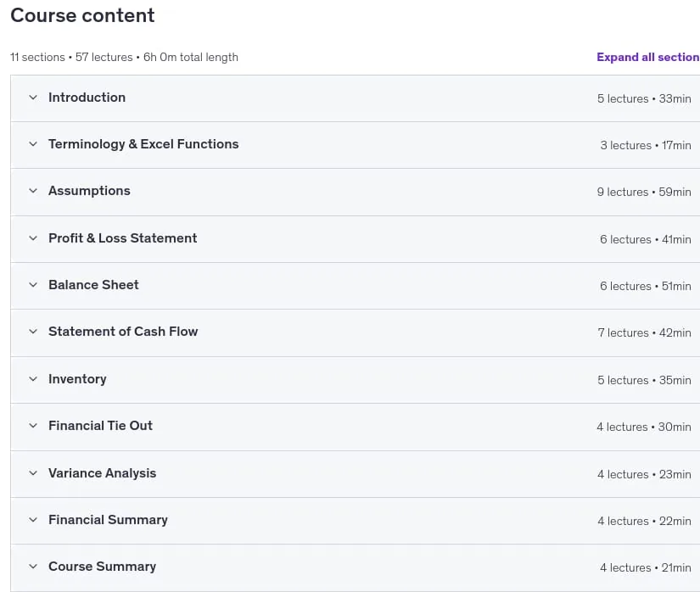Expand Terminology & Excel Functions chevron
Viewport: 700px width, 592px height.
(x=33, y=144)
